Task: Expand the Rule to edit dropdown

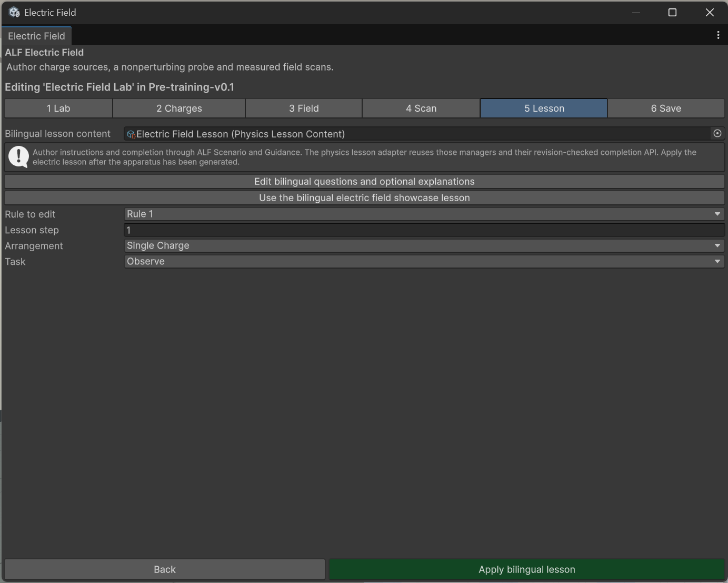Action: tap(424, 214)
